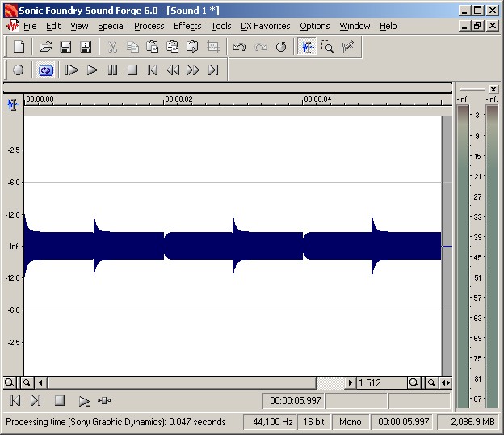Click maximize width arrows button
Screen dimensions: 504x435
(446, 383)
